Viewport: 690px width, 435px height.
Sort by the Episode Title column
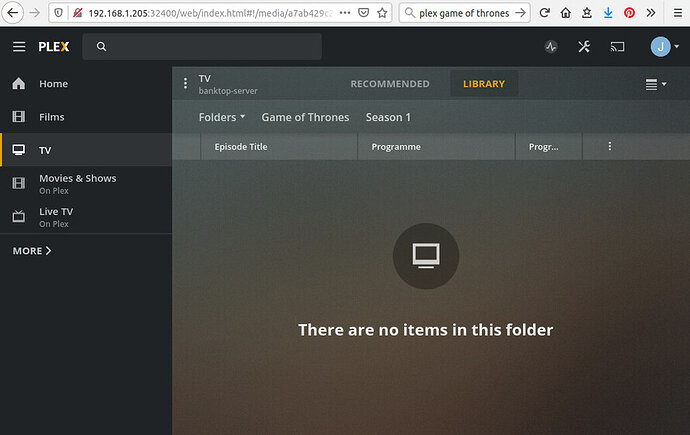(279, 146)
